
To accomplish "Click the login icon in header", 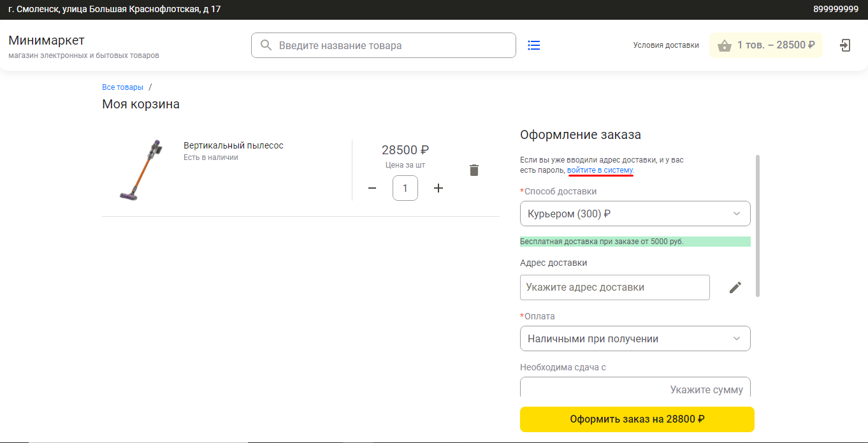I will [845, 45].
